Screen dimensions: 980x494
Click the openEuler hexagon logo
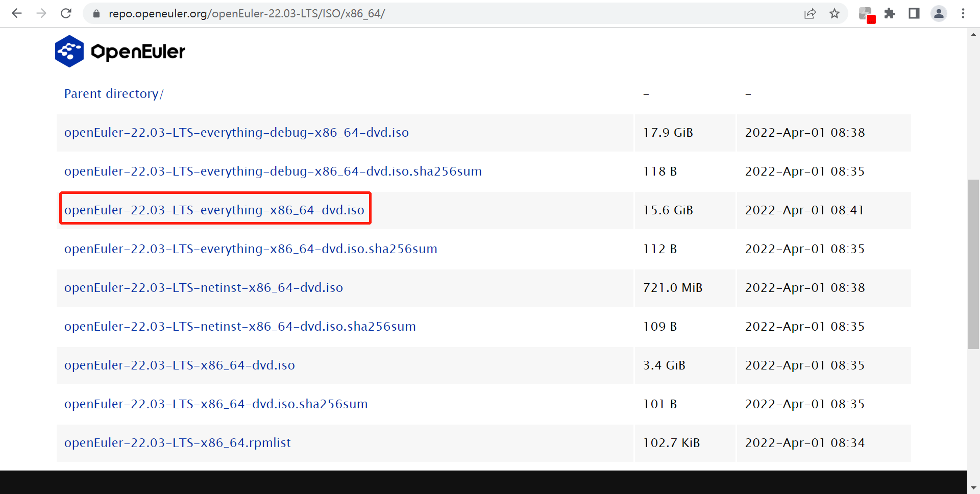[x=69, y=51]
